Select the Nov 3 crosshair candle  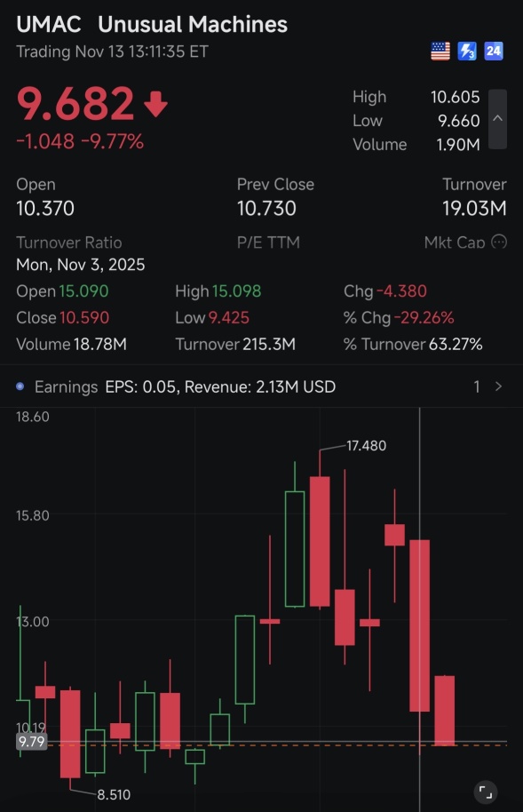(419, 625)
